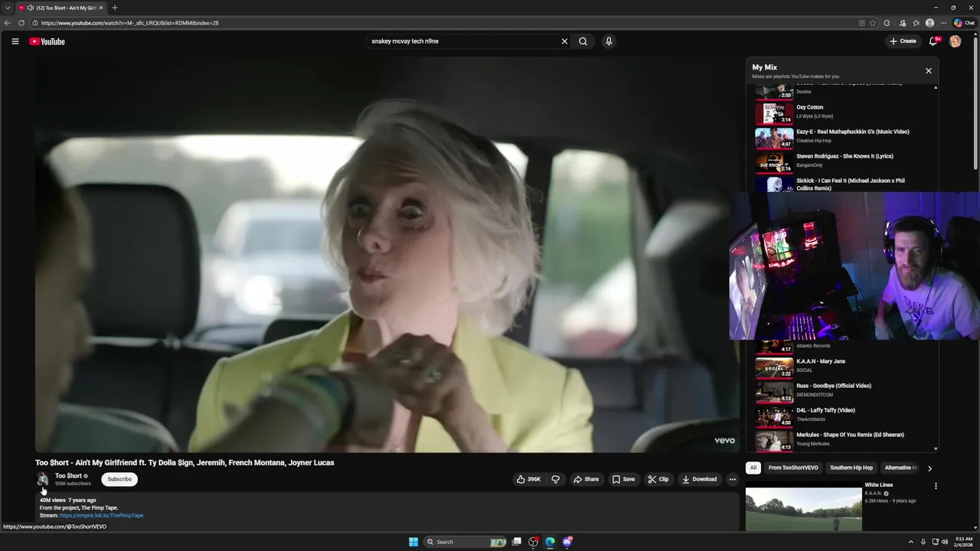Mute the tab via speaker icon

pos(31,8)
